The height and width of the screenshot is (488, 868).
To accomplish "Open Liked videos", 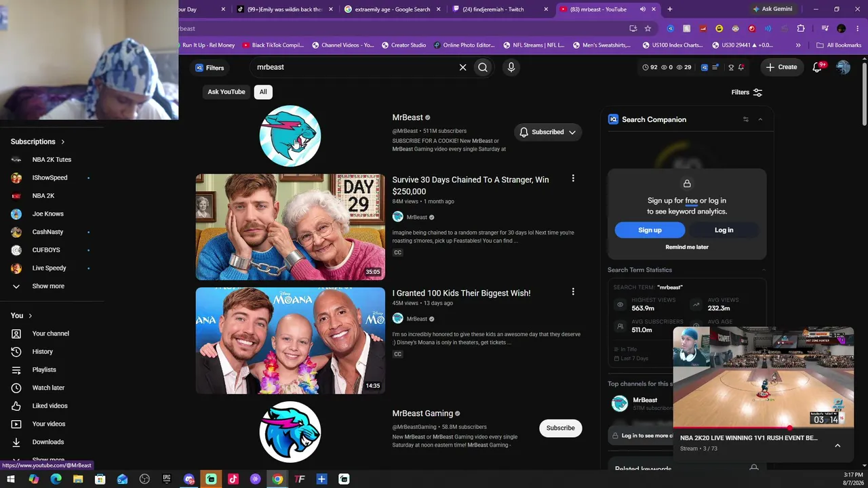I will click(50, 406).
